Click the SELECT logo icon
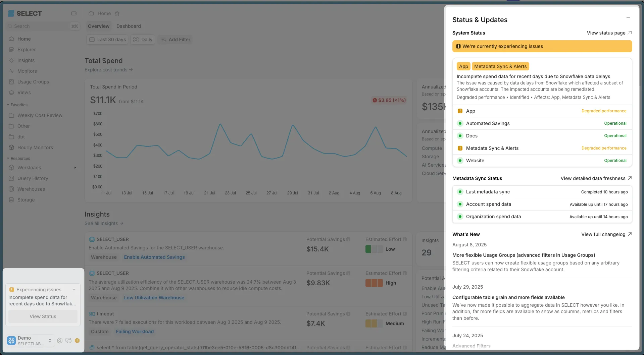The width and height of the screenshot is (644, 355). tap(11, 13)
